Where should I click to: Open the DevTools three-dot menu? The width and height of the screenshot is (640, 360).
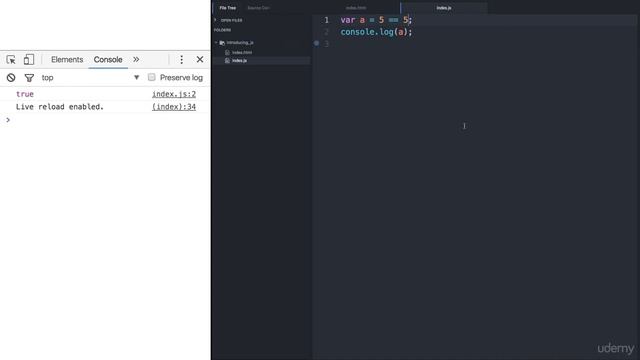pyautogui.click(x=182, y=60)
